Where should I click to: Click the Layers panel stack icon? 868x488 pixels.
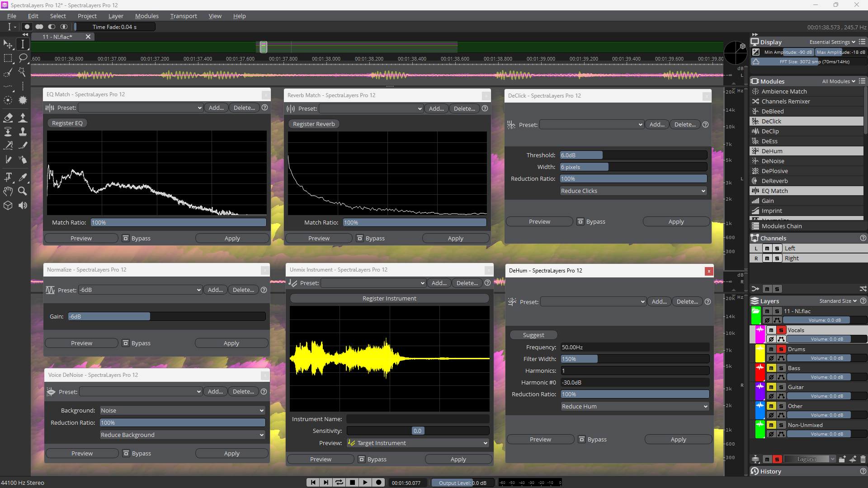point(755,301)
